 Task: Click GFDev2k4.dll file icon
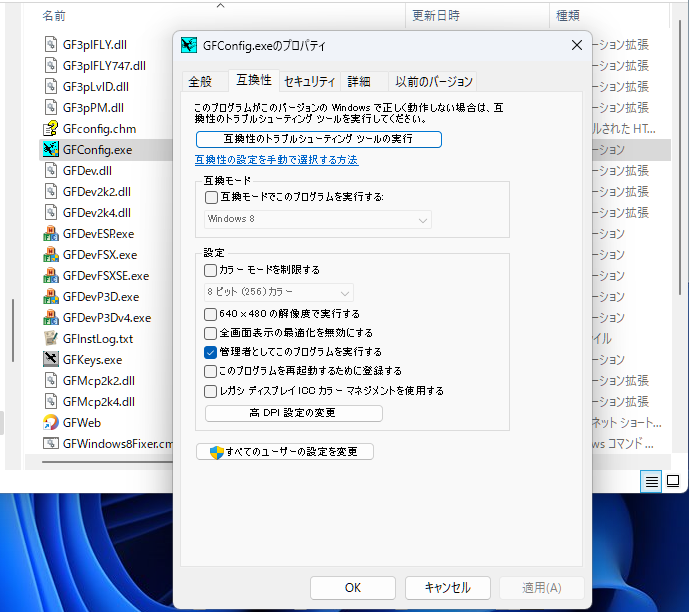51,213
